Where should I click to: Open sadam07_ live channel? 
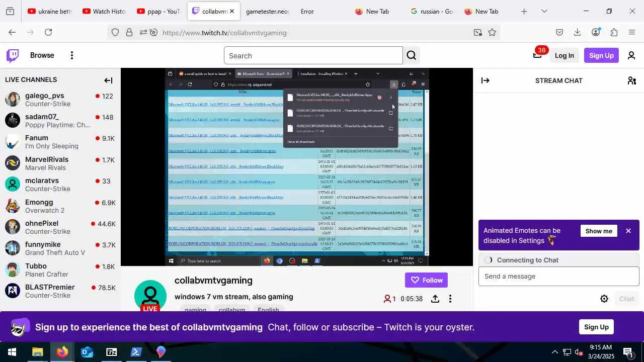(60, 121)
